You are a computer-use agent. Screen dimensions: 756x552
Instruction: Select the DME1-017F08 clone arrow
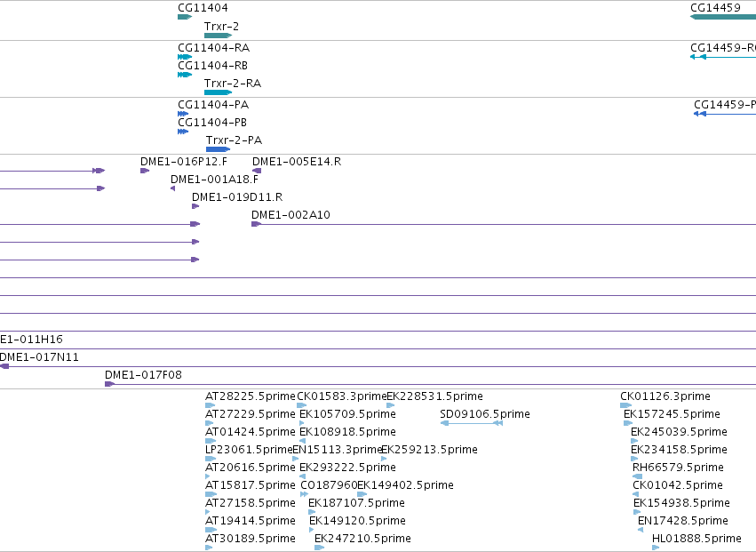click(110, 384)
